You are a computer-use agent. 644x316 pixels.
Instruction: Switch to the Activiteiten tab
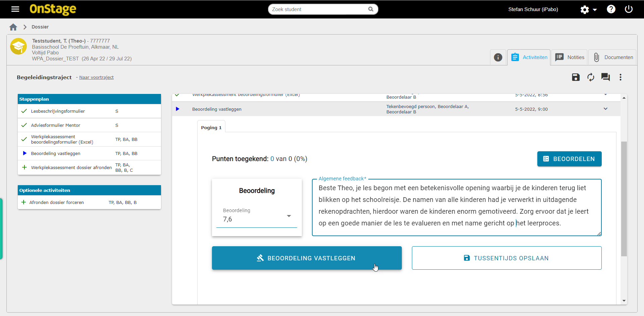(529, 57)
